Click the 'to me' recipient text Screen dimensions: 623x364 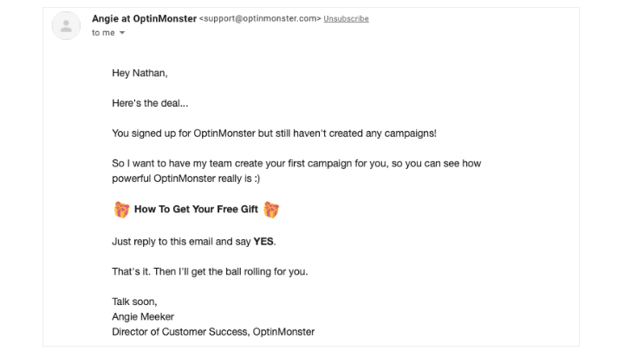(101, 33)
